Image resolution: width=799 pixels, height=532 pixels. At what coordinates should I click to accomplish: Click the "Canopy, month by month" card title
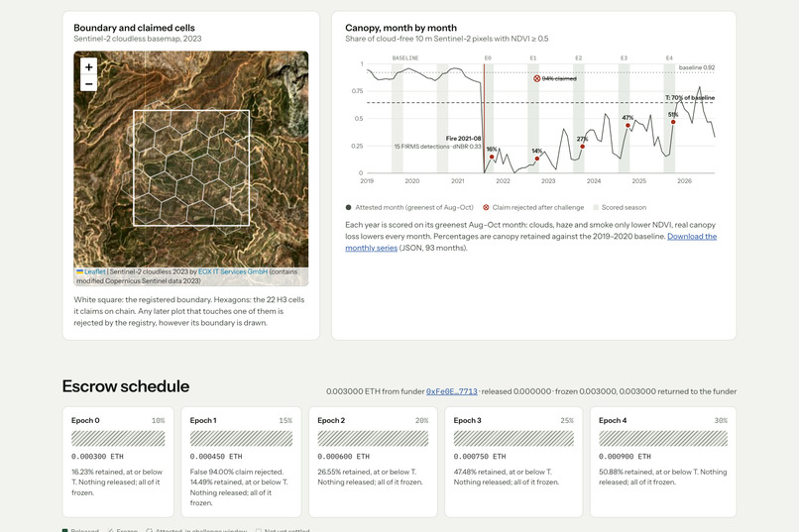point(401,28)
